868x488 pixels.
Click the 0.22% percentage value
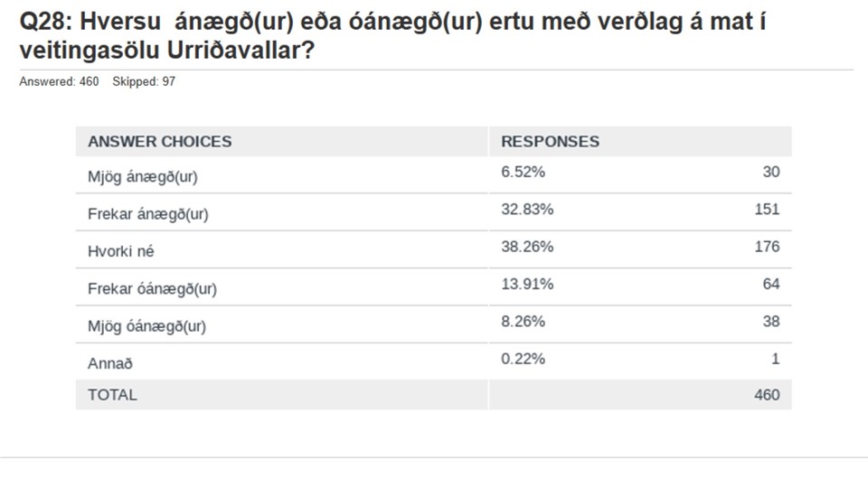[x=524, y=359]
